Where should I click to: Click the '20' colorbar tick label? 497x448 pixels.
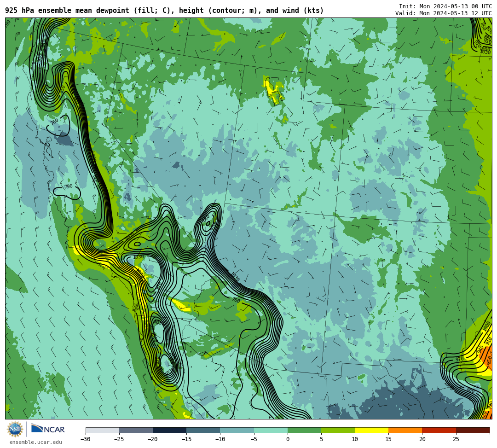point(422,439)
